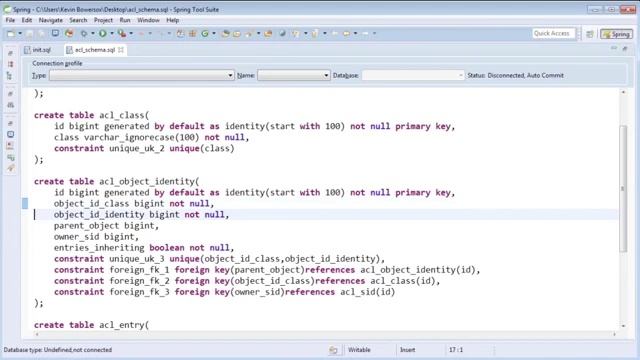The height and width of the screenshot is (360, 640).
Task: Open the dropdown beside the New icon
Action: (20, 33)
